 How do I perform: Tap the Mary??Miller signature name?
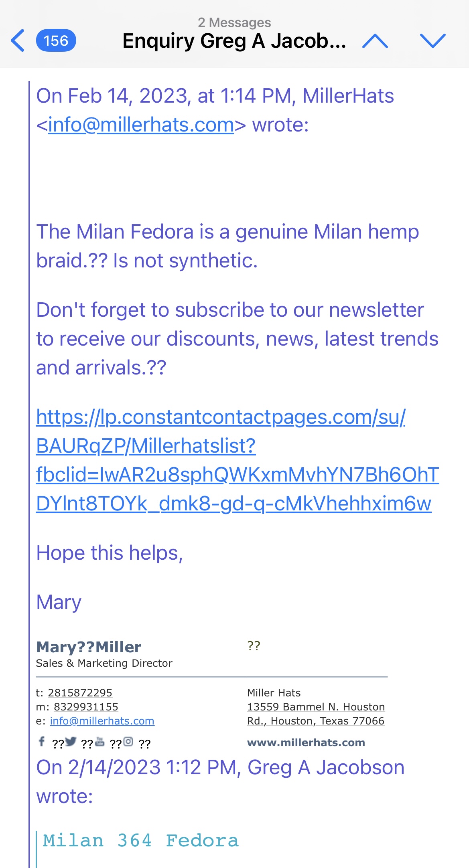tap(89, 647)
